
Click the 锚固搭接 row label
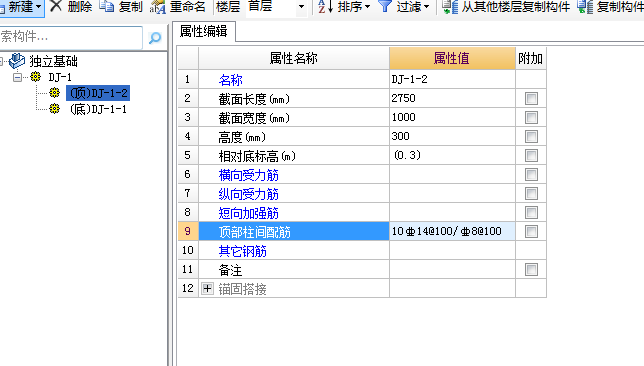click(242, 289)
